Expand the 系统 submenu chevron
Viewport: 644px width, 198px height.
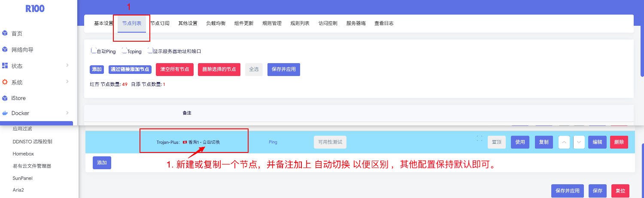click(x=67, y=82)
